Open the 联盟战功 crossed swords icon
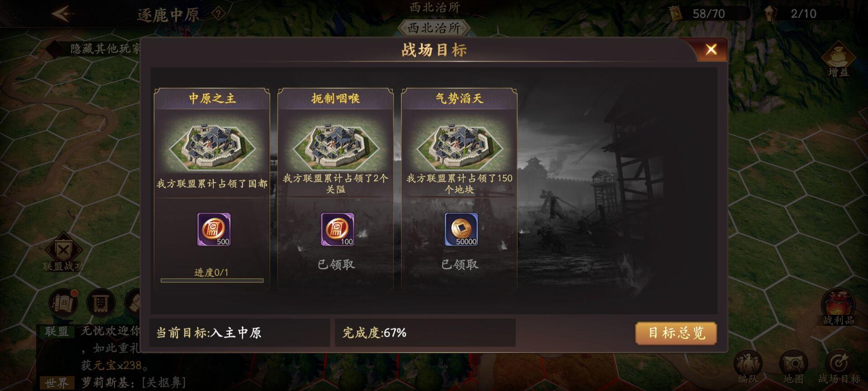The height and width of the screenshot is (391, 868). pos(63,252)
